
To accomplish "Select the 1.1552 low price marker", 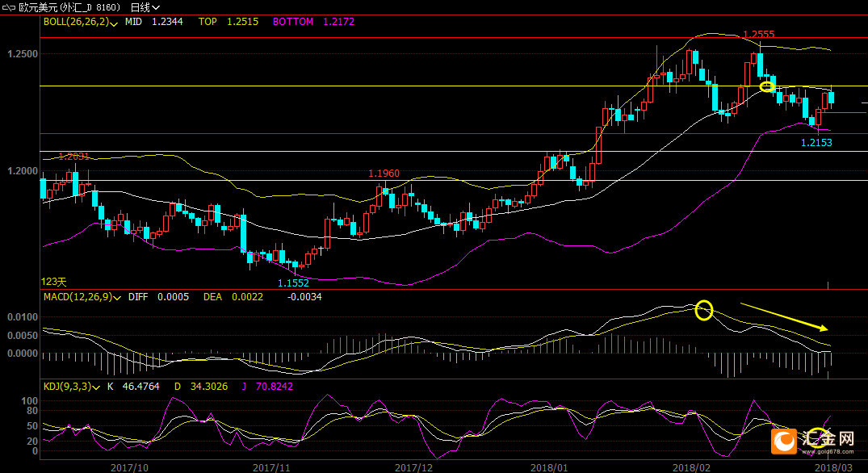I will [293, 283].
